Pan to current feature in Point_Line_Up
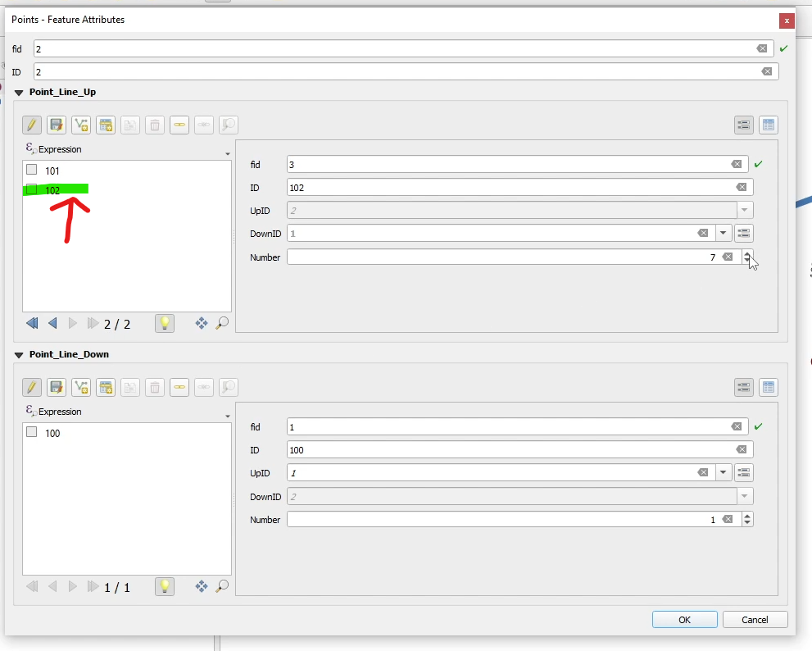This screenshot has height=651, width=812. click(x=202, y=323)
